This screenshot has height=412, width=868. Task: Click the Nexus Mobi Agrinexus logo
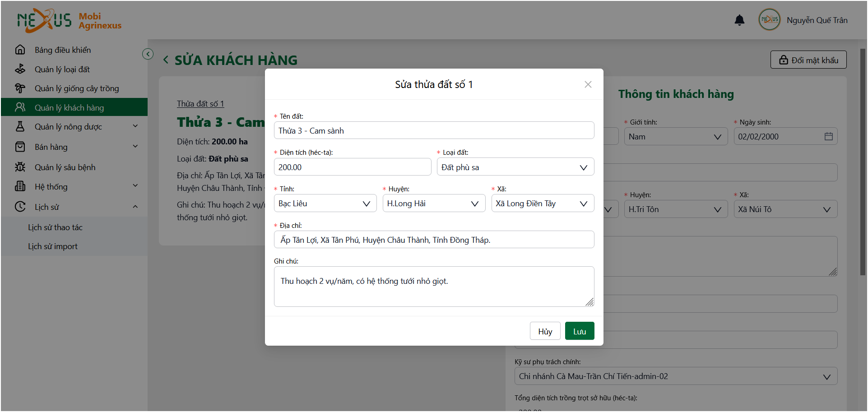69,20
